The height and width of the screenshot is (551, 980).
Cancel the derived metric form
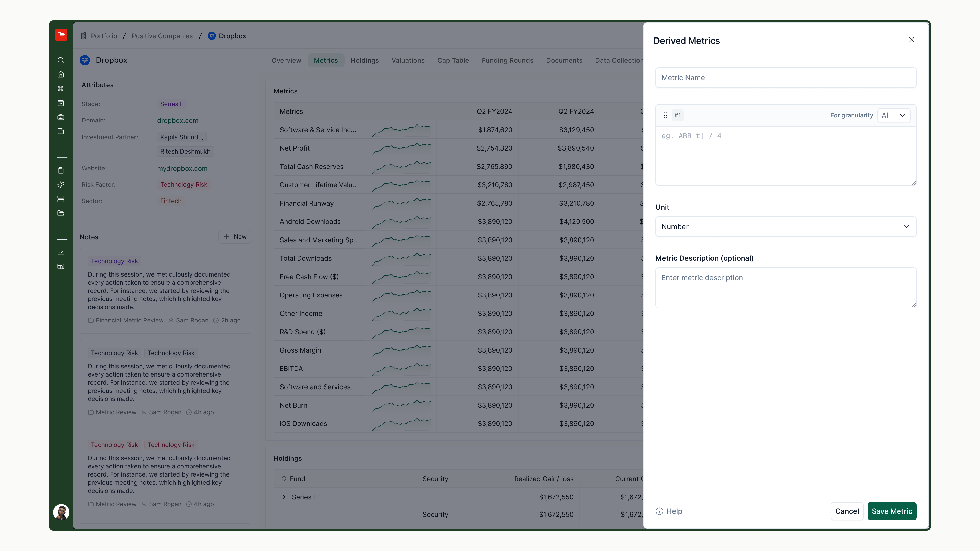(x=847, y=511)
